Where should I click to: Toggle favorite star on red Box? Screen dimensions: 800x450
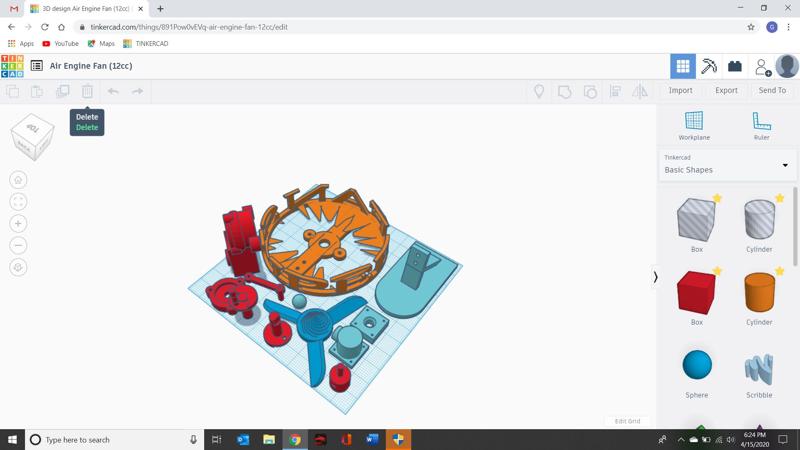point(717,271)
